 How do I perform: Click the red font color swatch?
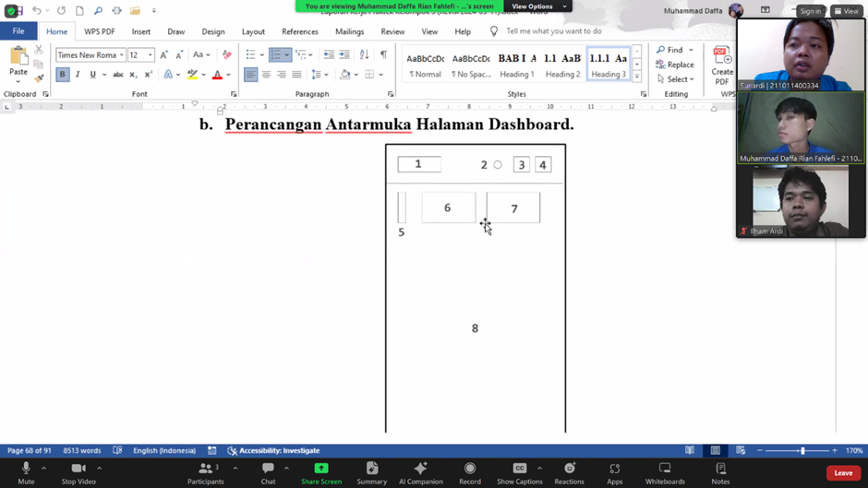point(217,74)
